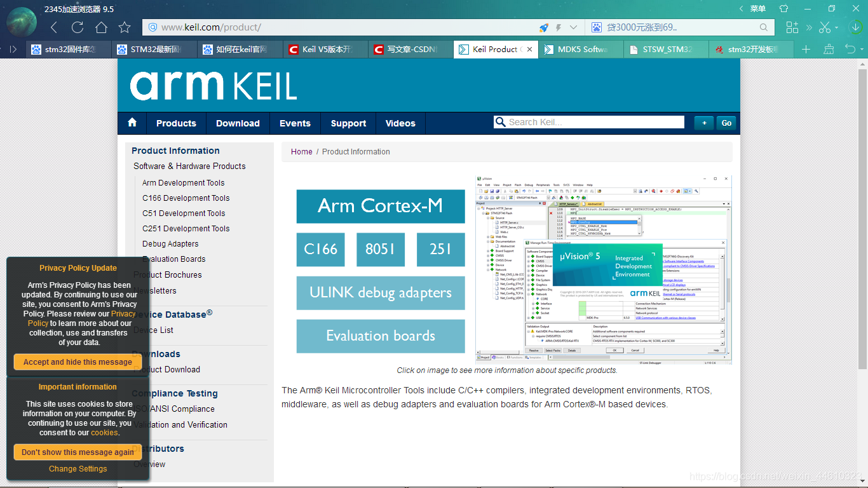
Task: Click the magnifier icon in browser search box
Action: tap(764, 27)
